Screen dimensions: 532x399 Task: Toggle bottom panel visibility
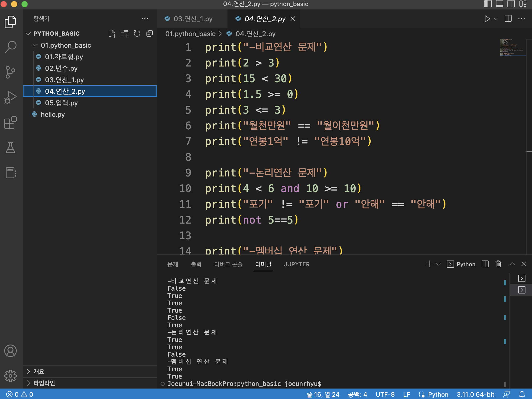tap(500, 4)
